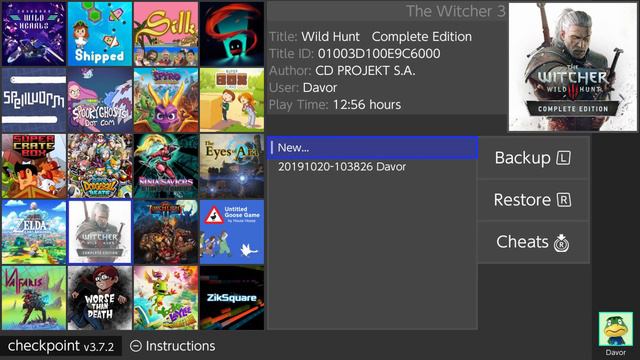Select The Eyes of Ara tile

232,166
